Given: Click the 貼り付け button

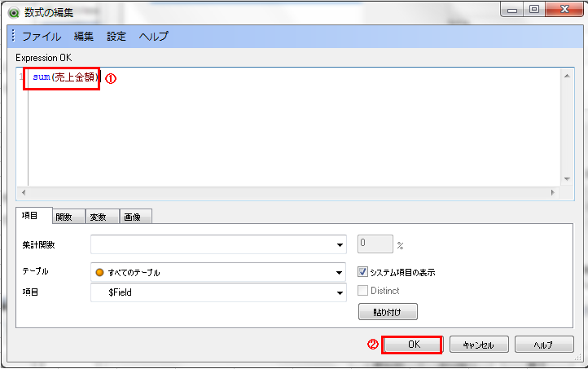Looking at the screenshot, I should pos(388,312).
